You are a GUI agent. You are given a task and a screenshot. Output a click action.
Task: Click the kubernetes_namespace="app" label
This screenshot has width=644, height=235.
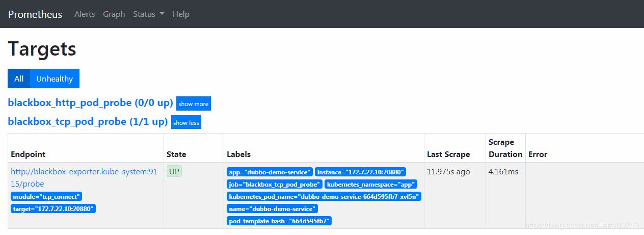(371, 184)
